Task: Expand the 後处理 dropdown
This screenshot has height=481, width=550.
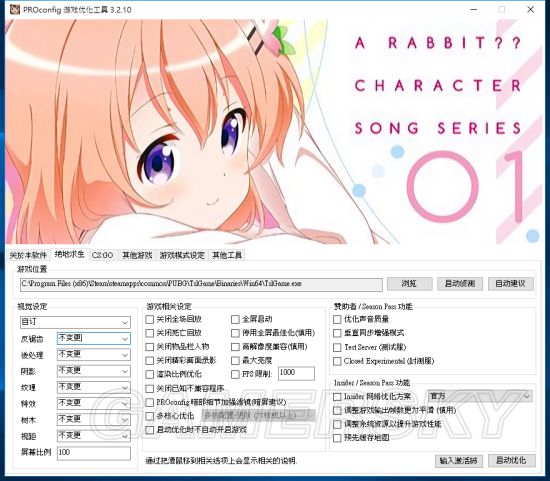Action: 94,355
